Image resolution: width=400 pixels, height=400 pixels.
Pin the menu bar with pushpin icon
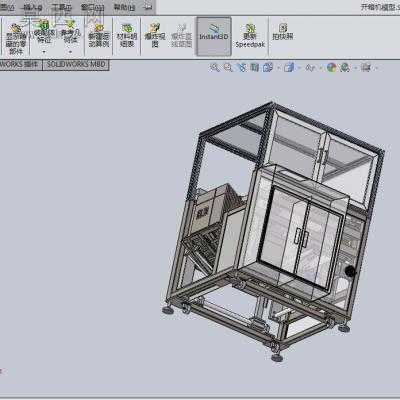point(148,7)
